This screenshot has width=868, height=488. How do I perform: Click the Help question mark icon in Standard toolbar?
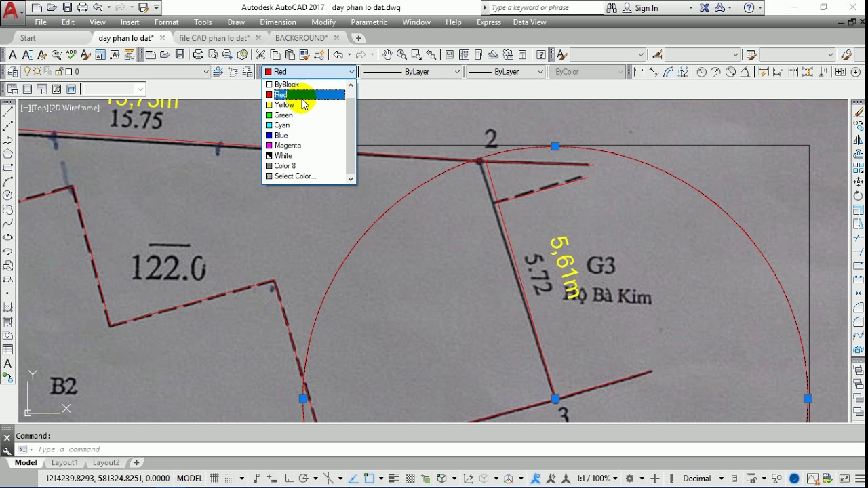click(541, 55)
